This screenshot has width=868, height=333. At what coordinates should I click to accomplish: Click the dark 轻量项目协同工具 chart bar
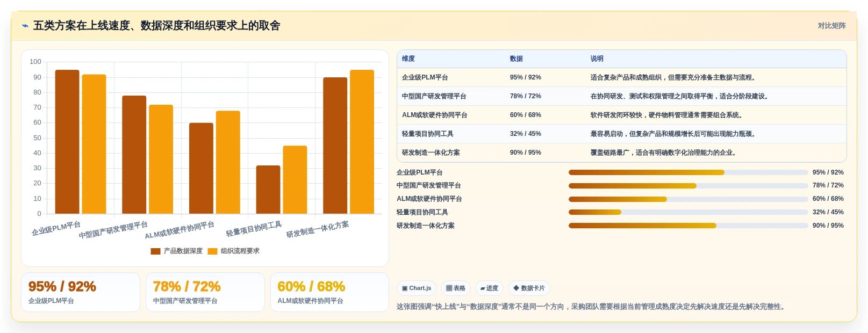(268, 190)
